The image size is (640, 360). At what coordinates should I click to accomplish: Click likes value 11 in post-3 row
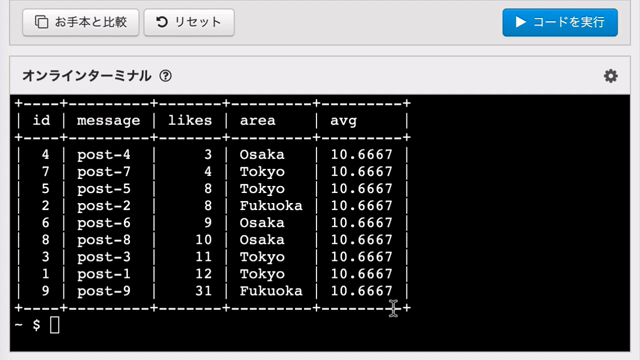pos(203,257)
